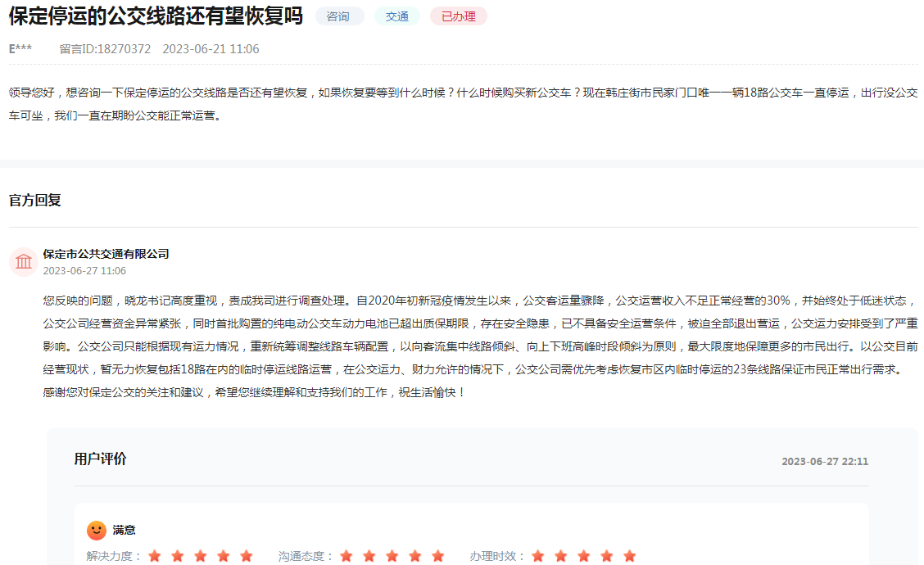924x565 pixels.
Task: Select first star of 解决力度 rating
Action: 155,556
